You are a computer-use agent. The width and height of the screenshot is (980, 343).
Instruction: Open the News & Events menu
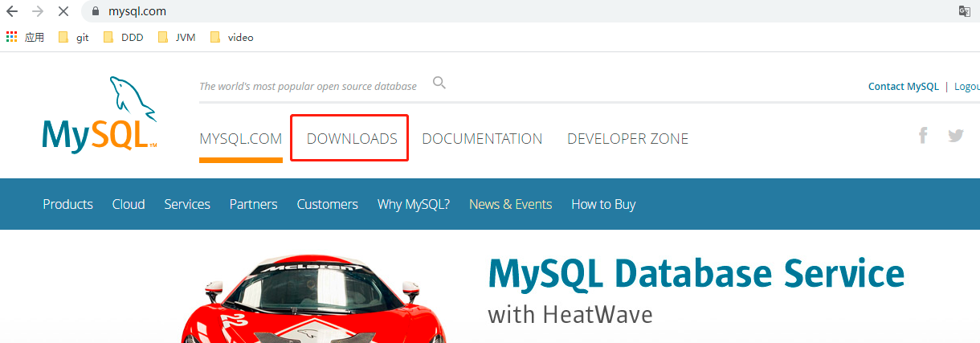click(x=510, y=204)
